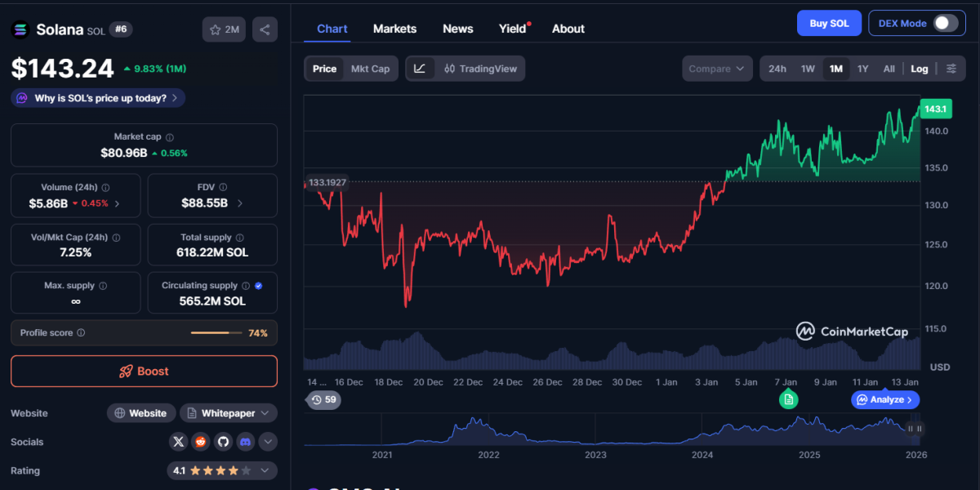
Task: Open Max. supply info icon
Action: [102, 286]
